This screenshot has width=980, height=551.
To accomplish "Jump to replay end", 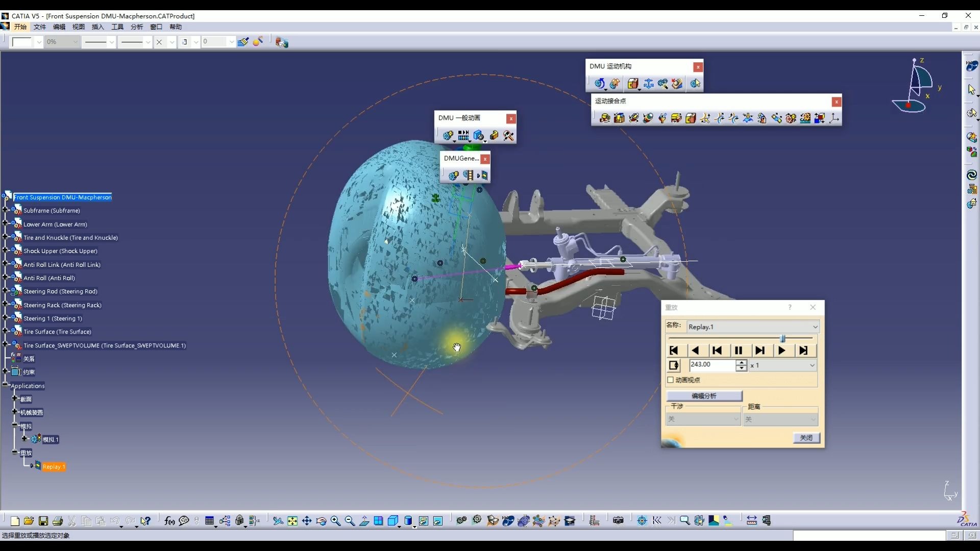I will pos(803,350).
